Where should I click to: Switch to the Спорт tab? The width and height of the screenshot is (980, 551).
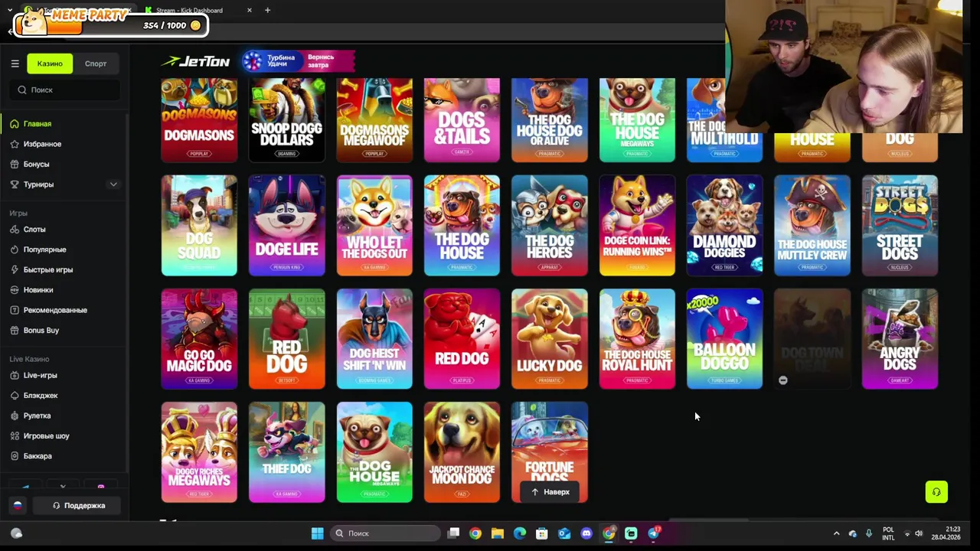click(96, 64)
